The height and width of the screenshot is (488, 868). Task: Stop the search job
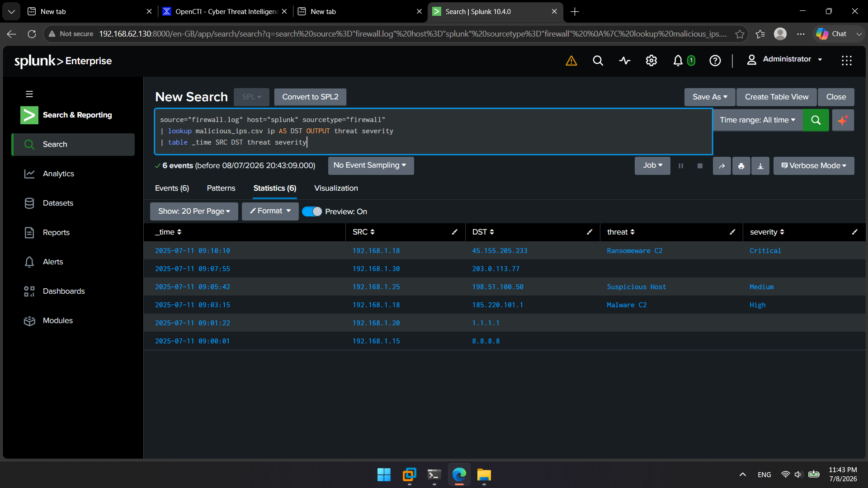point(700,166)
